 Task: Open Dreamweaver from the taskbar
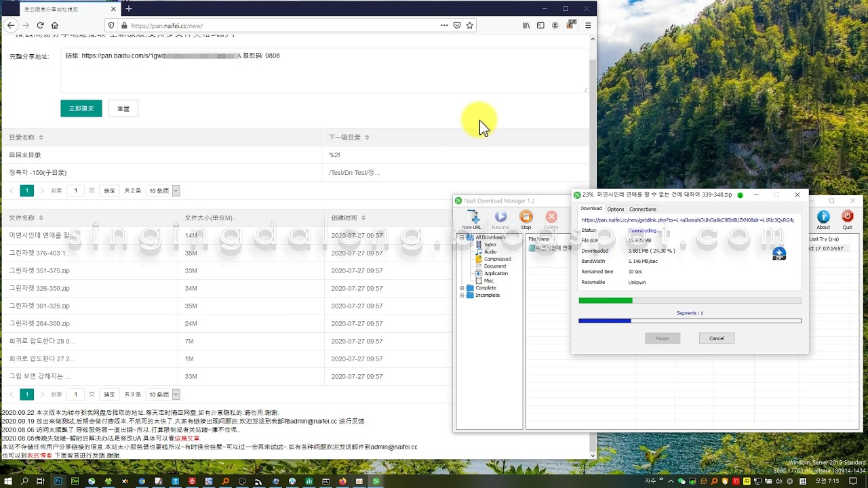(75, 481)
